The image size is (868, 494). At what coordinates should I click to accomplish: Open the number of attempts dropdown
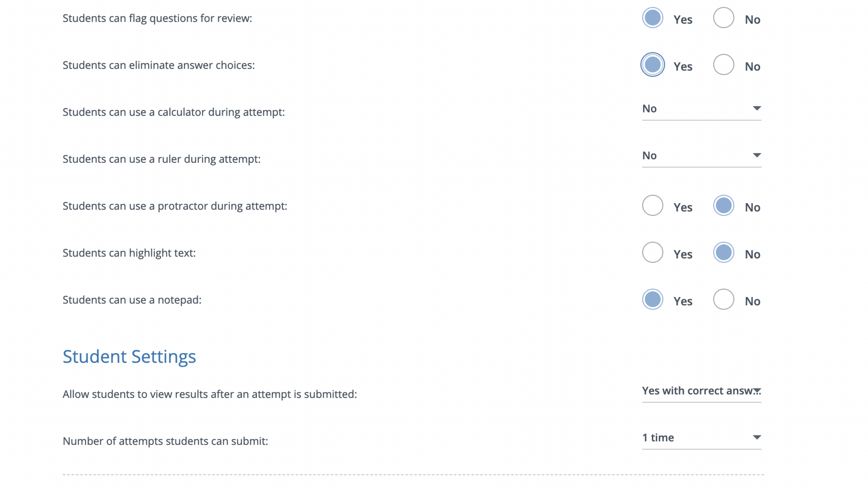coord(701,438)
